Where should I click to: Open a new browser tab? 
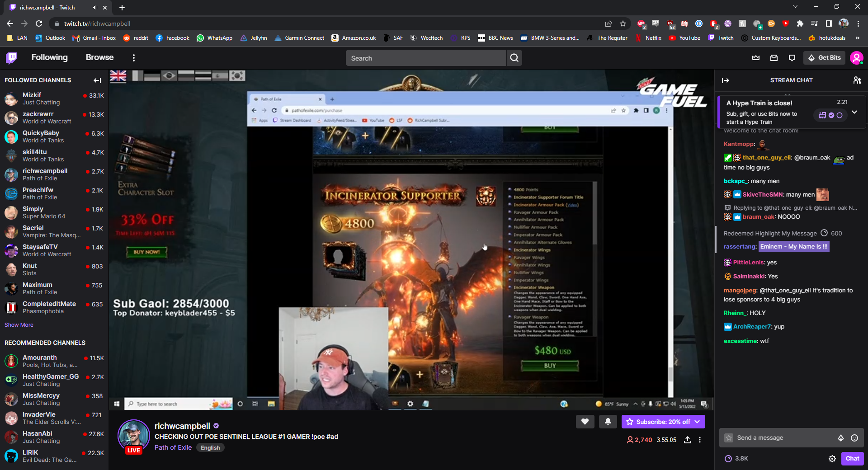(x=122, y=8)
